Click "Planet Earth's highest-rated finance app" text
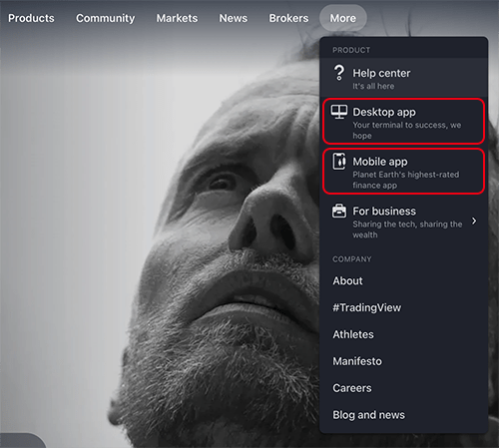Viewport: 499px width, 448px height. [406, 180]
